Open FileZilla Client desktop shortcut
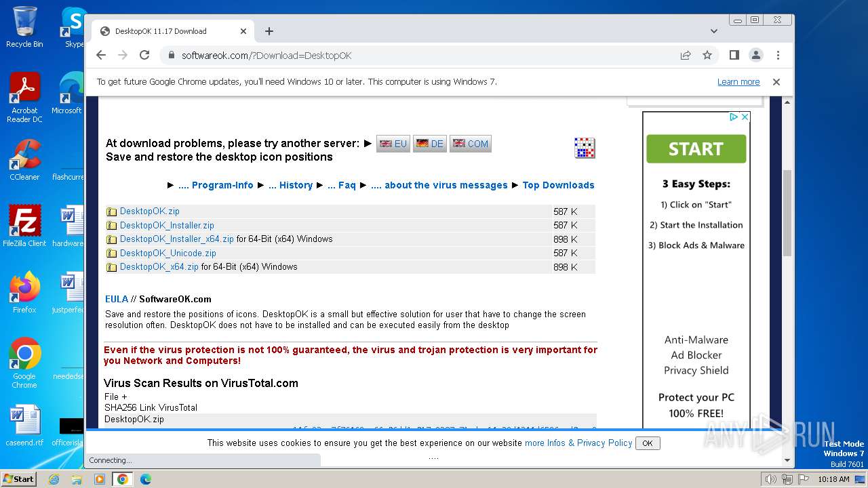 pyautogui.click(x=24, y=226)
